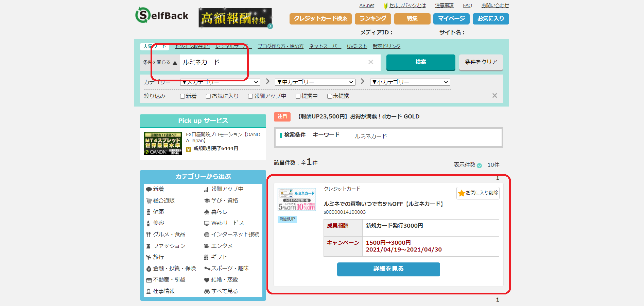Search popular word ネットスーパー
Image resolution: width=644 pixels, height=306 pixels.
click(x=325, y=46)
